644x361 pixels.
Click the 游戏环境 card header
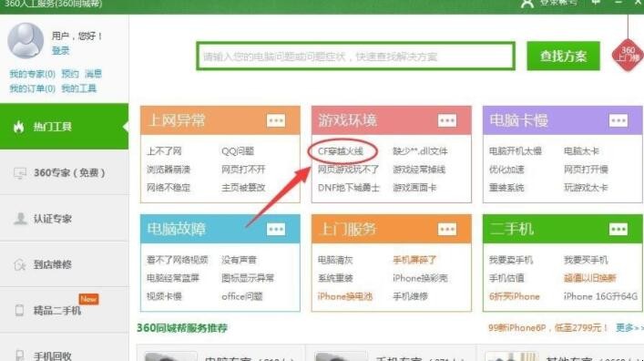coord(391,120)
